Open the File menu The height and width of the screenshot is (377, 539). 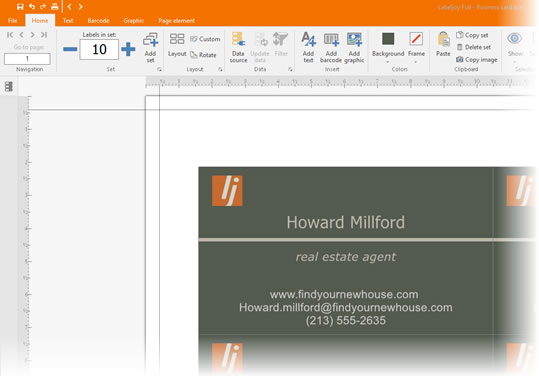pos(12,21)
